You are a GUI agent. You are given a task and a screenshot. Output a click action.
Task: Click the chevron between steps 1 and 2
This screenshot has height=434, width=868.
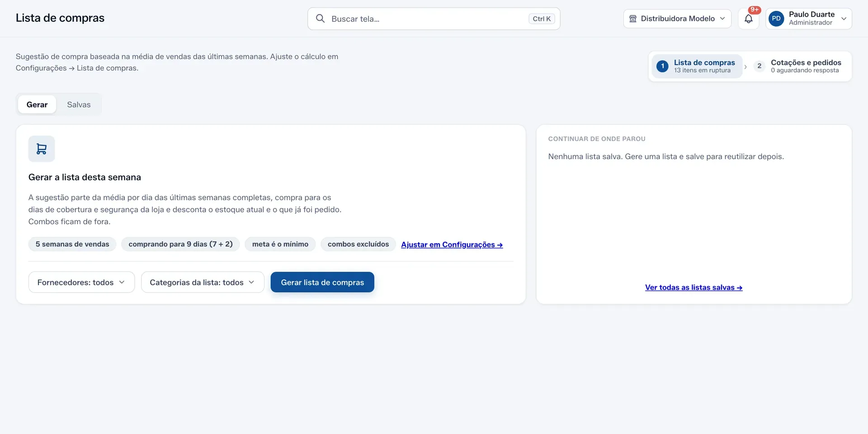[x=745, y=67]
